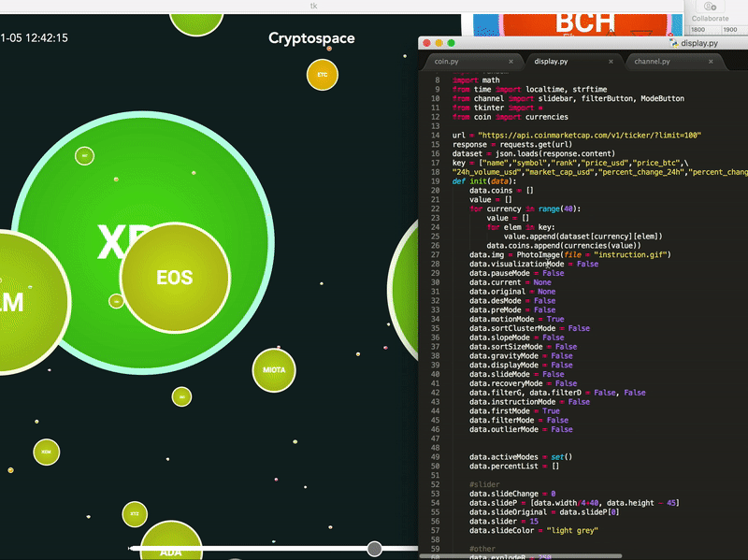
Task: Click the 'from coin import currencies' line
Action: [510, 117]
